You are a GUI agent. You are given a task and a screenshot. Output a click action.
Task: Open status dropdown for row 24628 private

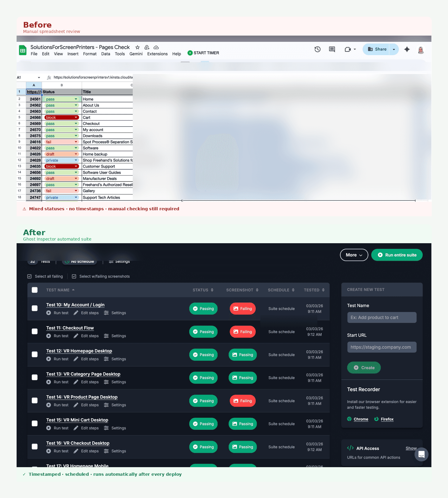click(x=76, y=160)
